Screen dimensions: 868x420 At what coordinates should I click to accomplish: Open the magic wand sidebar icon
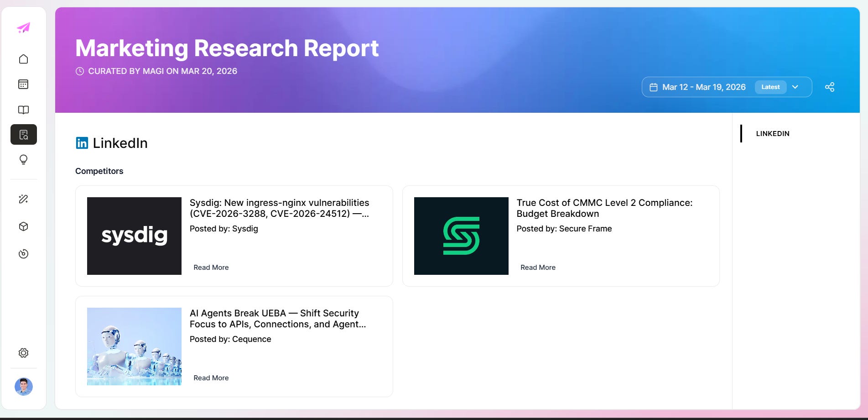pyautogui.click(x=24, y=199)
